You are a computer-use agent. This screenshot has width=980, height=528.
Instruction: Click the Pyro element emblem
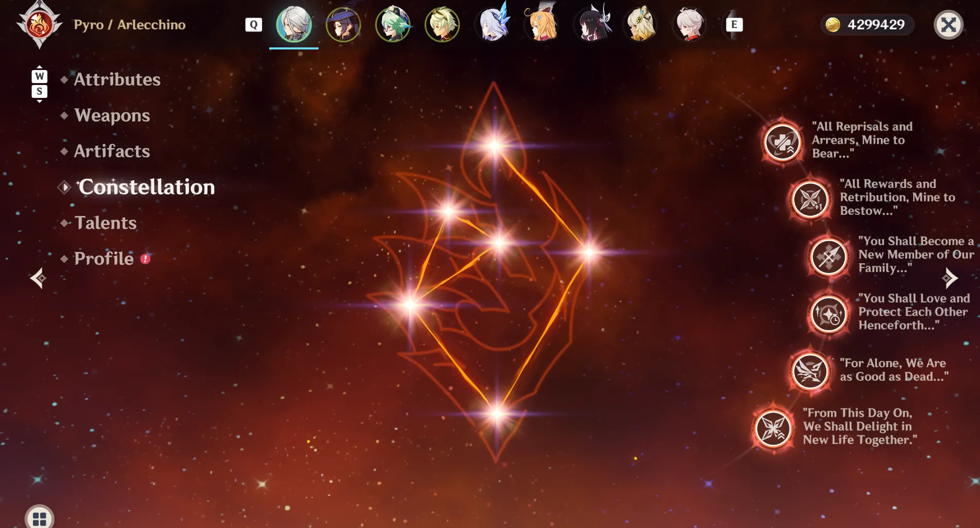39,25
